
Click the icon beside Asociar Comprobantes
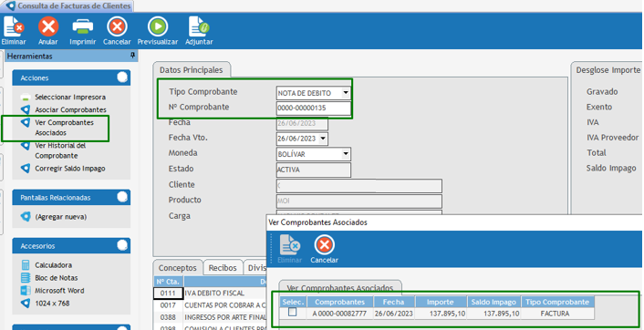click(26, 109)
